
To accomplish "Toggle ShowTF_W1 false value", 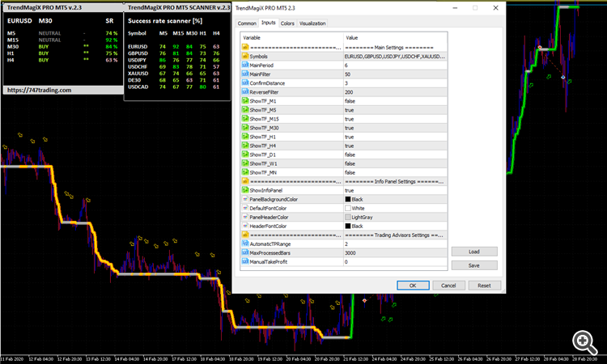I will (x=395, y=163).
